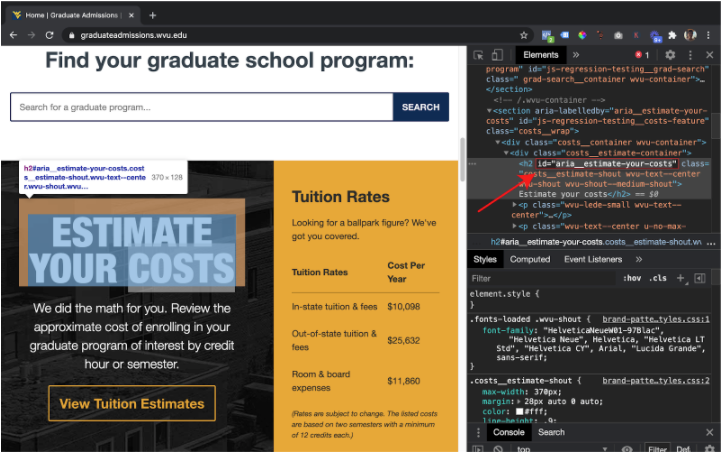The width and height of the screenshot is (721, 453).
Task: Click the element.style rule
Action: tap(503, 294)
